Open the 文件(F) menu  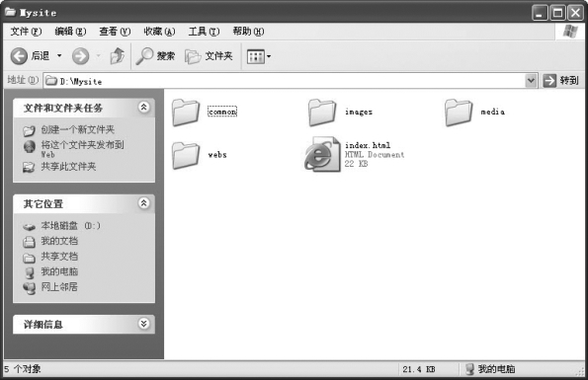tap(26, 32)
